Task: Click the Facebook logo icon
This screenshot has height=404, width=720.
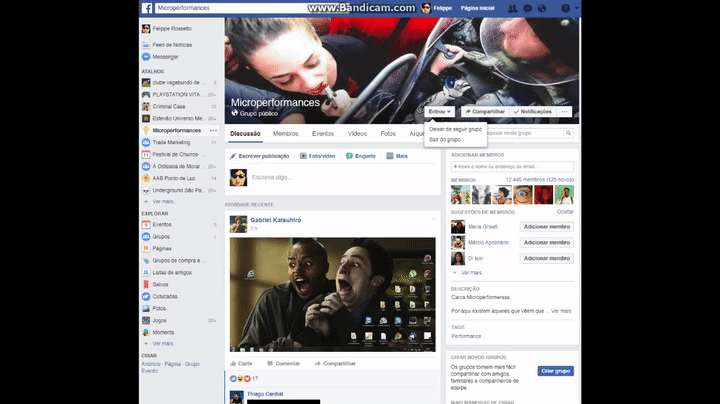Action: point(146,8)
